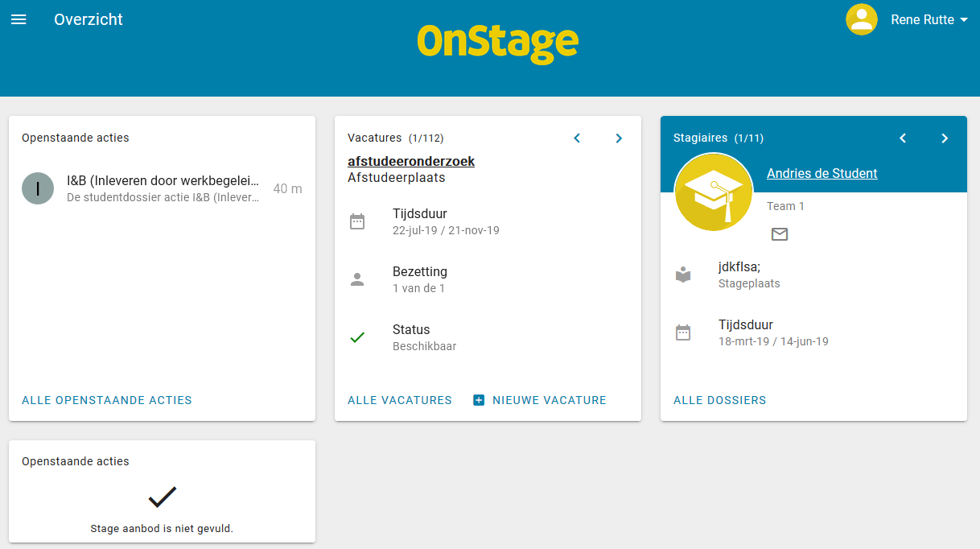Image resolution: width=980 pixels, height=549 pixels.
Task: Show previous intern in Stagiaires card
Action: [x=903, y=138]
